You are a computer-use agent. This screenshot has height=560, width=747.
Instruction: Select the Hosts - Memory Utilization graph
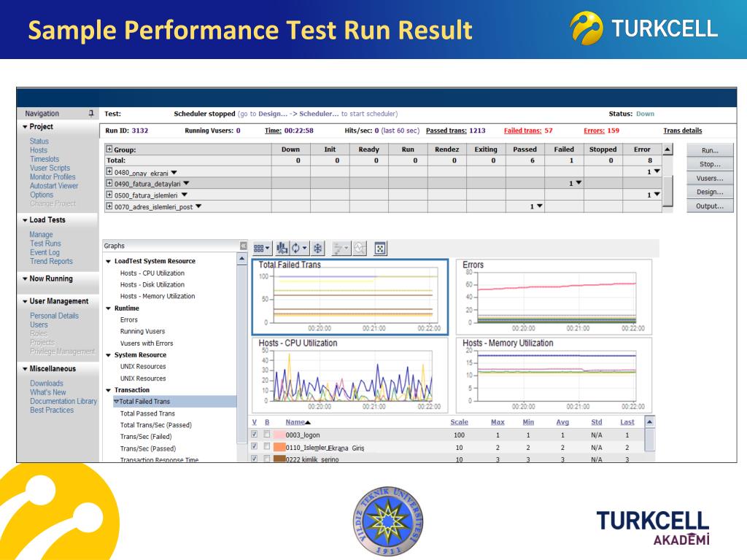(x=554, y=376)
